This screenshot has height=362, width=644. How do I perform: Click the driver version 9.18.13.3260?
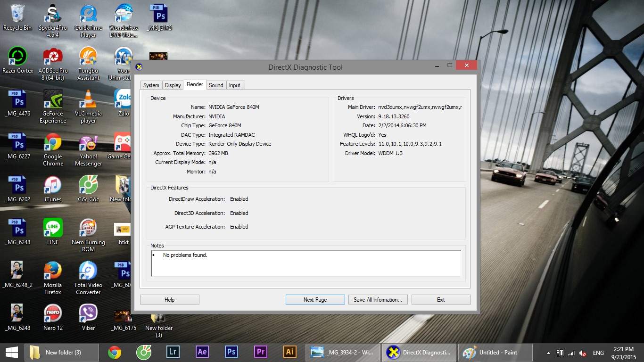tap(394, 116)
